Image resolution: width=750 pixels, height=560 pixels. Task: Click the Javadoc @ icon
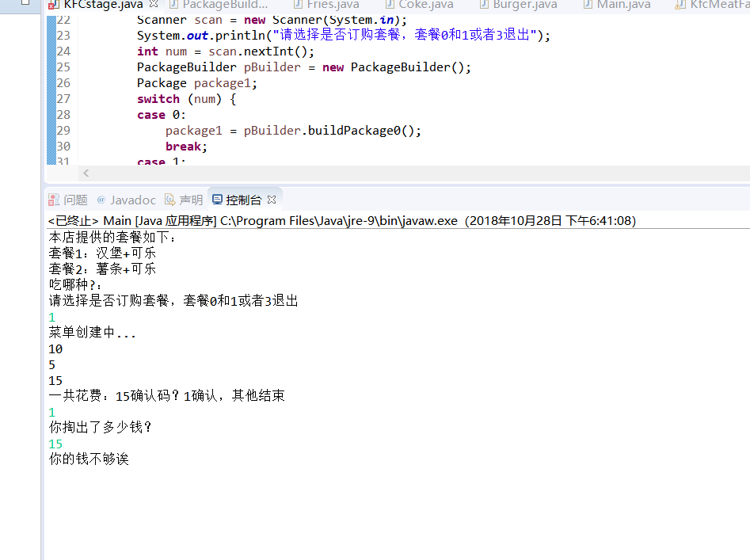coord(101,200)
